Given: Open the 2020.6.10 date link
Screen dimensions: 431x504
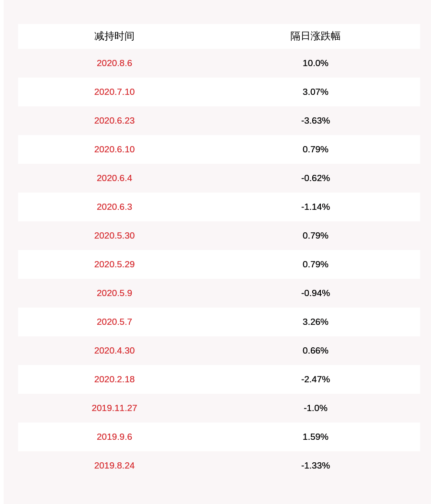Looking at the screenshot, I should [x=114, y=149].
